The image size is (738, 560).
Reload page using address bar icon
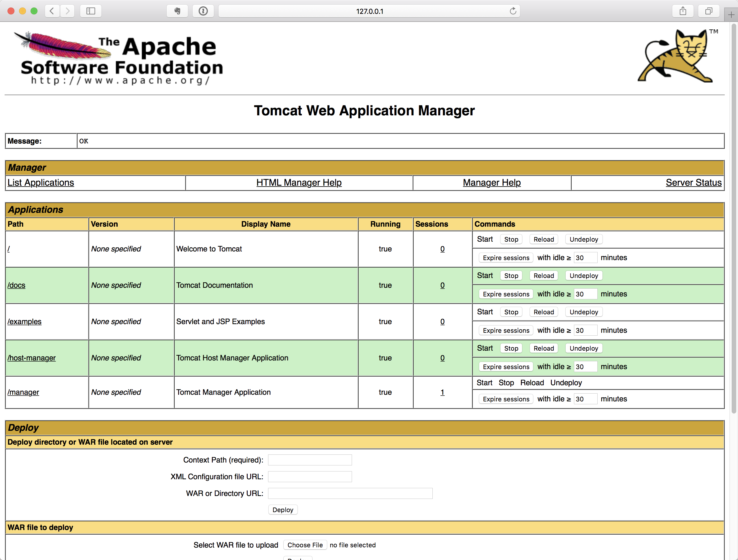point(513,11)
